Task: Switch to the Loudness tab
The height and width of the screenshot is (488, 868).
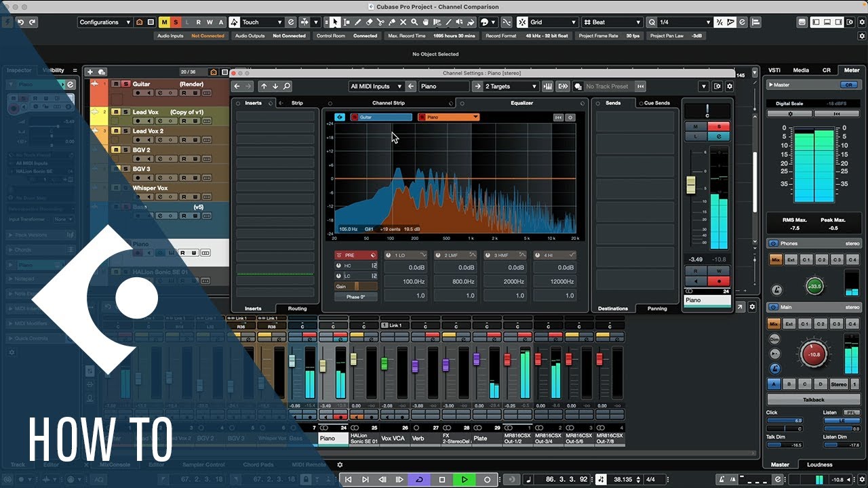Action: [819, 464]
